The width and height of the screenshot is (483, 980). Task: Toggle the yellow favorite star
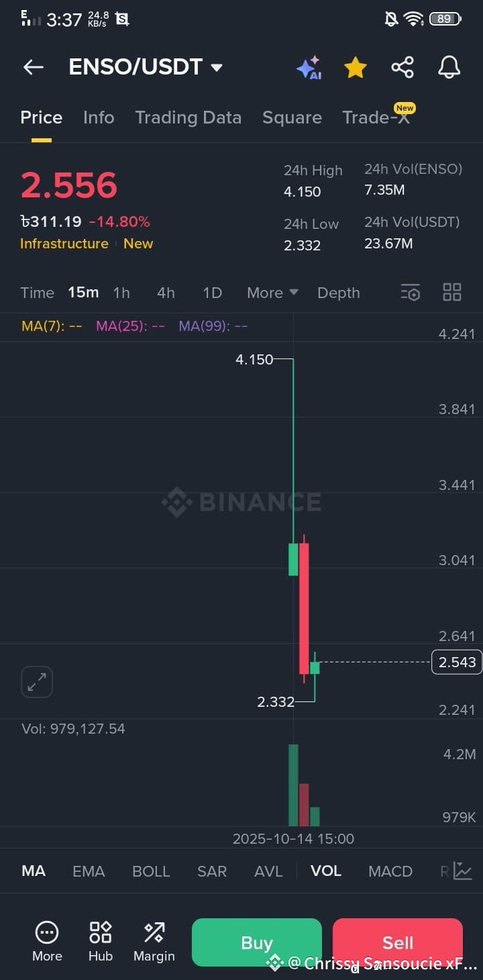(356, 67)
